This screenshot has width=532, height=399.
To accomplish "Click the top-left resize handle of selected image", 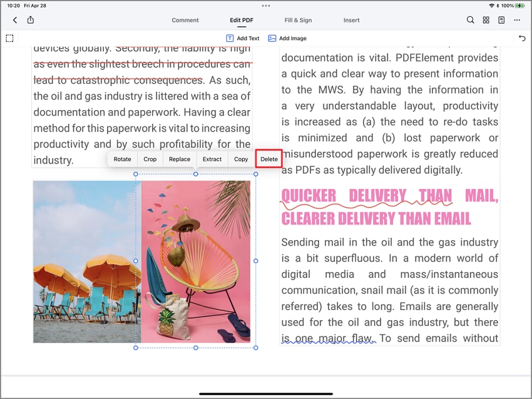I will point(136,174).
